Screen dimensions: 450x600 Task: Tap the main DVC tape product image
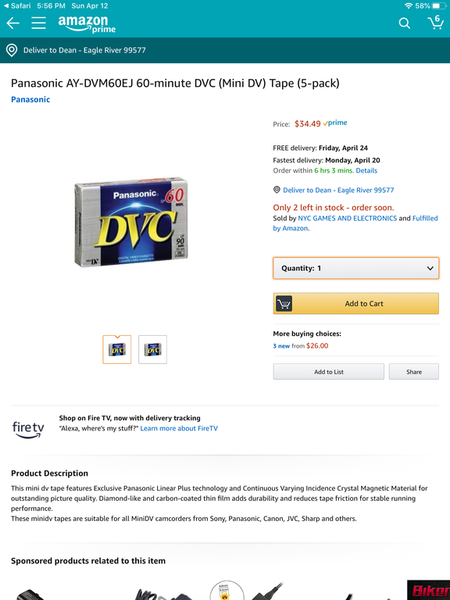(131, 222)
